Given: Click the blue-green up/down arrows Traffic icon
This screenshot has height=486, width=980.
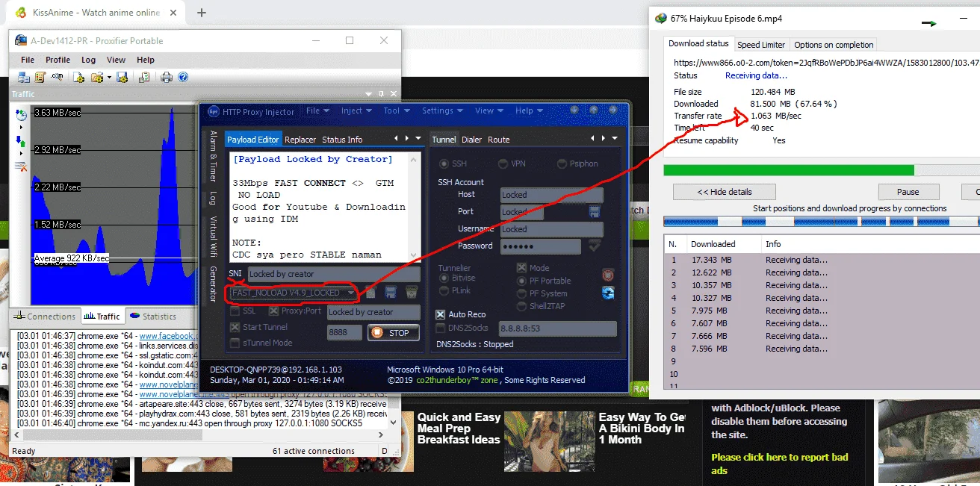Looking at the screenshot, I should coord(21,140).
